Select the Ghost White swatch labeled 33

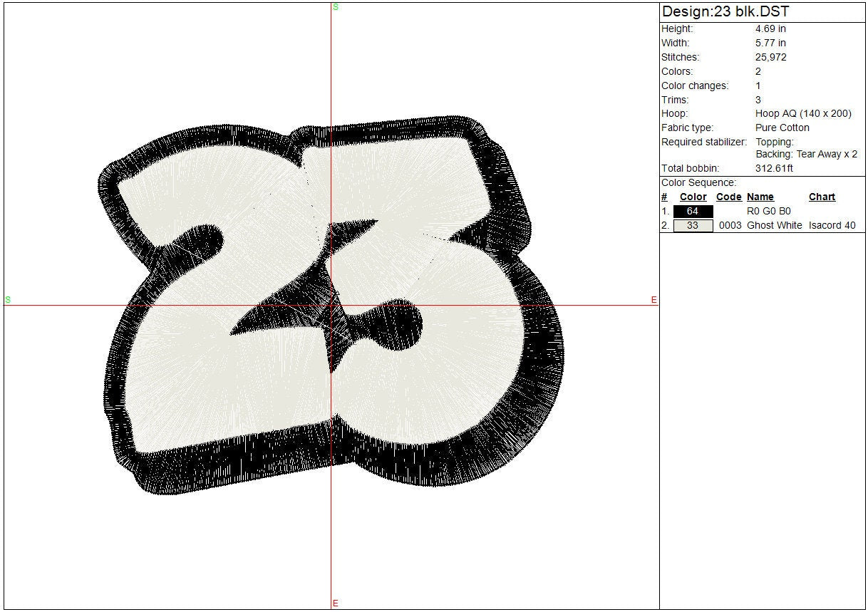pos(693,226)
